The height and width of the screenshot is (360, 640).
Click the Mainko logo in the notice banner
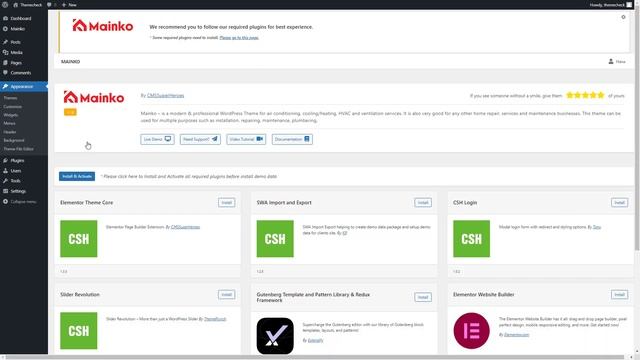(102, 26)
